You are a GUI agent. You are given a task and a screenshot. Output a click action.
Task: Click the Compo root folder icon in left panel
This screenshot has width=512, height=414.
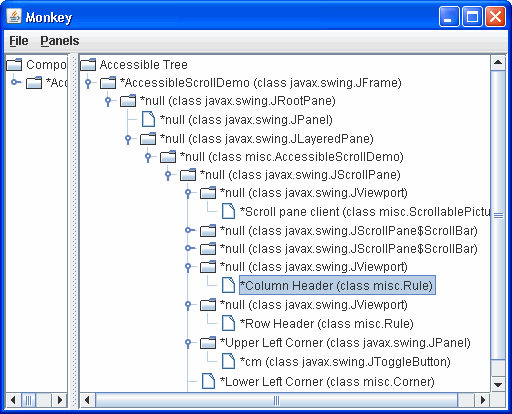[14, 64]
